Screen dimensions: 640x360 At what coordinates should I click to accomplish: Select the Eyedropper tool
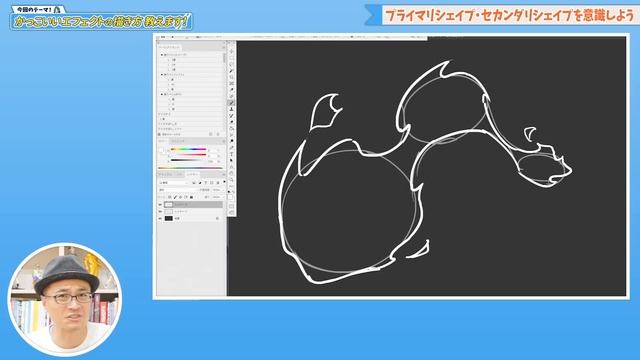(231, 89)
